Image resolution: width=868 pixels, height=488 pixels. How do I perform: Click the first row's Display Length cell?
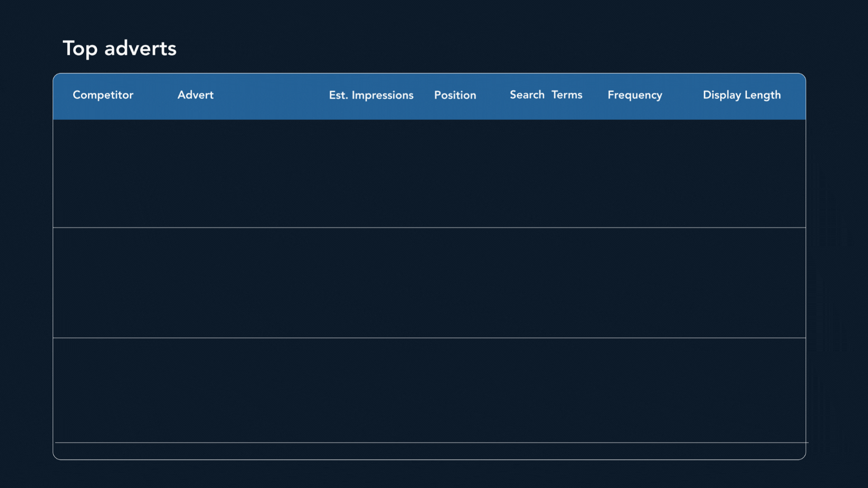coord(741,174)
